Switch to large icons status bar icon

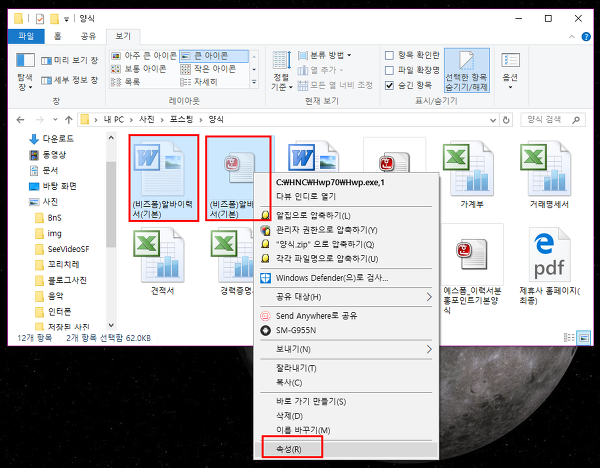pyautogui.click(x=584, y=338)
